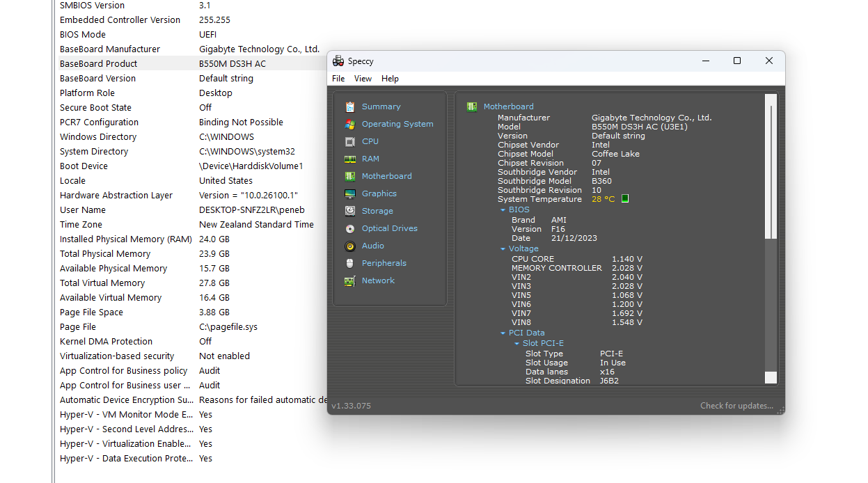This screenshot has height=483, width=868.
Task: Click the Summary clipboard icon in Speccy
Action: 350,106
